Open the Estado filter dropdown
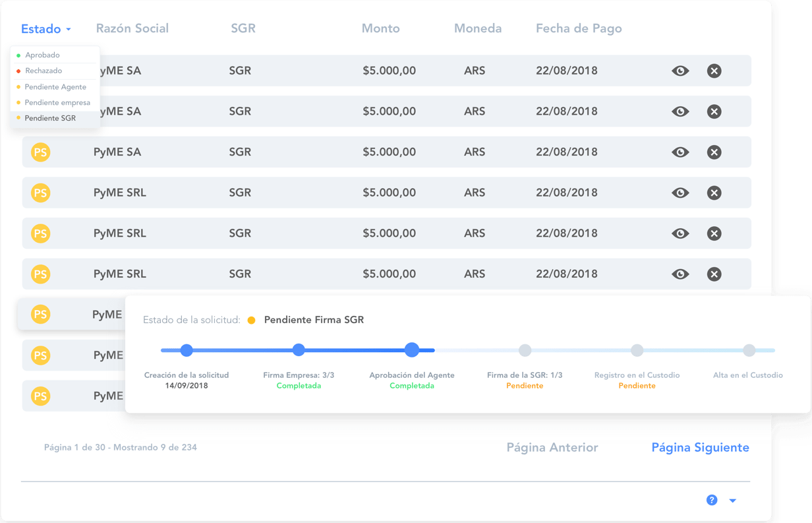 (45, 29)
